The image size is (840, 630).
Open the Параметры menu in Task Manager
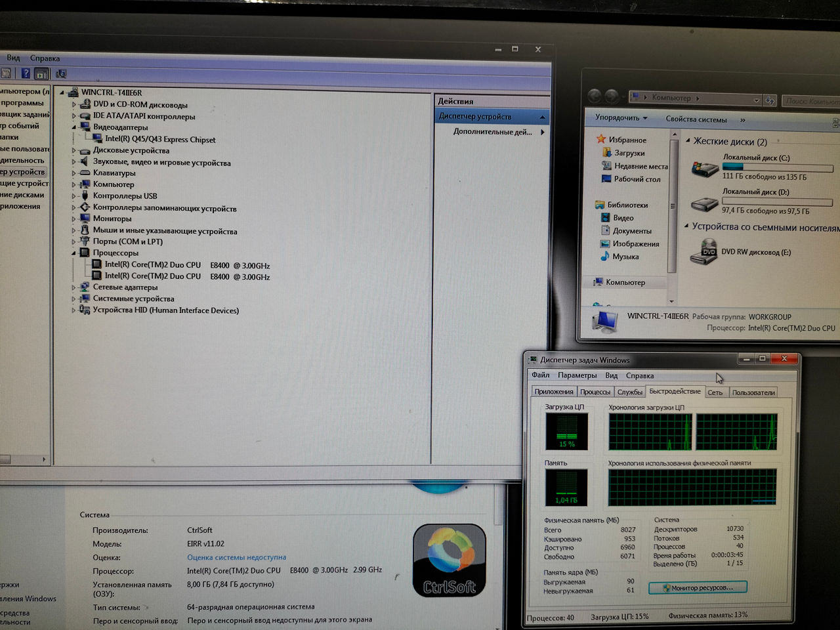click(577, 375)
